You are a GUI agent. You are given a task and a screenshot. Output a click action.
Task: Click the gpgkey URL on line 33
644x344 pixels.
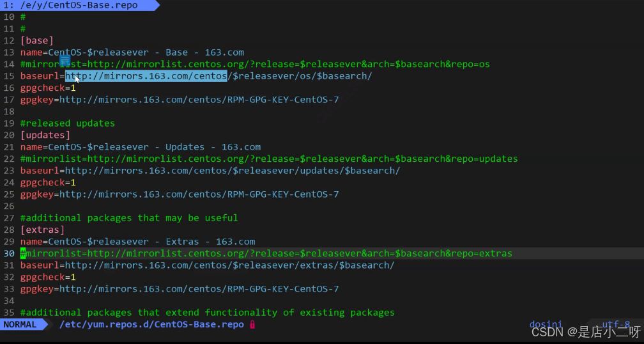coord(199,289)
